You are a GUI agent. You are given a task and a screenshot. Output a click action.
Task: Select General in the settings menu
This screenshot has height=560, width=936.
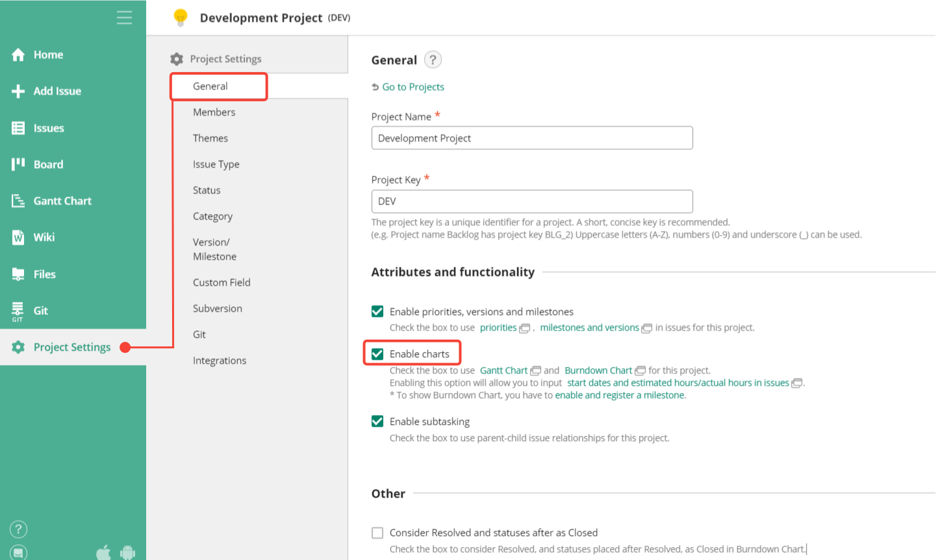210,86
